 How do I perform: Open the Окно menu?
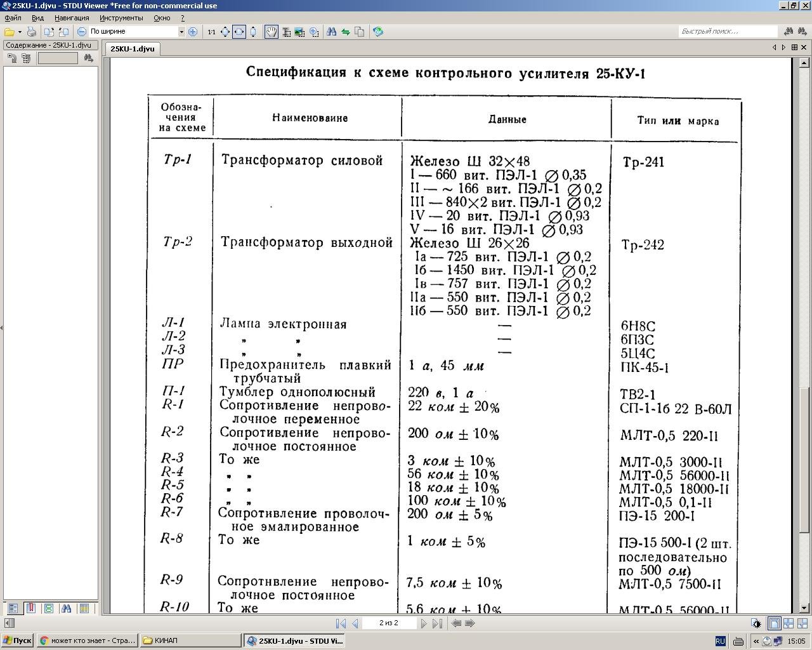click(162, 18)
